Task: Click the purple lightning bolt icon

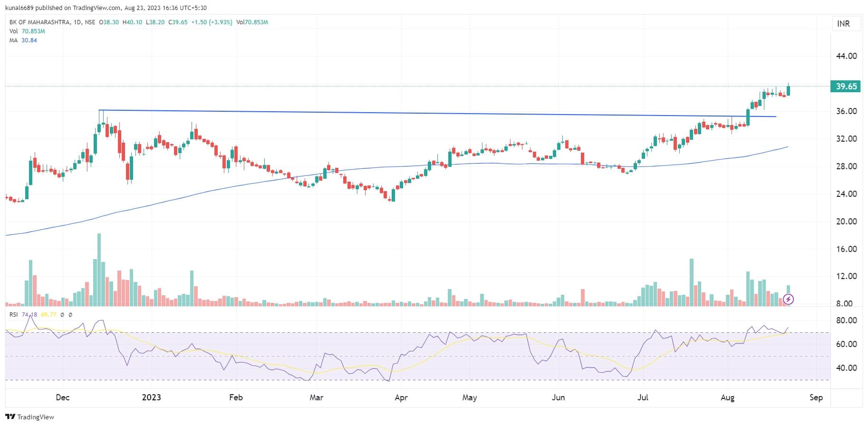Action: 788,299
